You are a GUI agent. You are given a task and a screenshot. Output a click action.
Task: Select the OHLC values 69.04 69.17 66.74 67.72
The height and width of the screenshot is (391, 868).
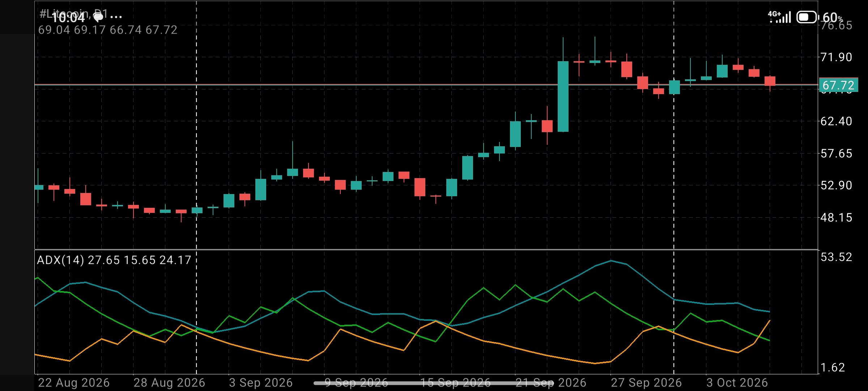click(x=108, y=30)
